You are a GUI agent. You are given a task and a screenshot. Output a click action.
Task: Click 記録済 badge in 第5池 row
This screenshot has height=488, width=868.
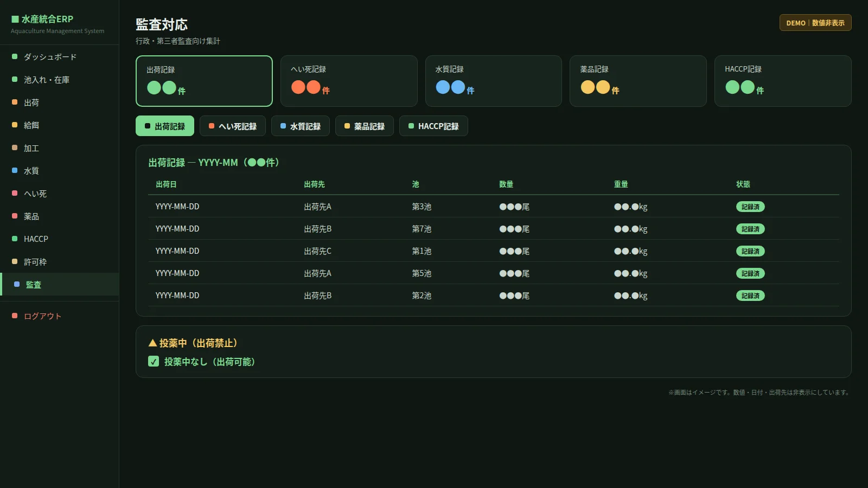click(750, 273)
